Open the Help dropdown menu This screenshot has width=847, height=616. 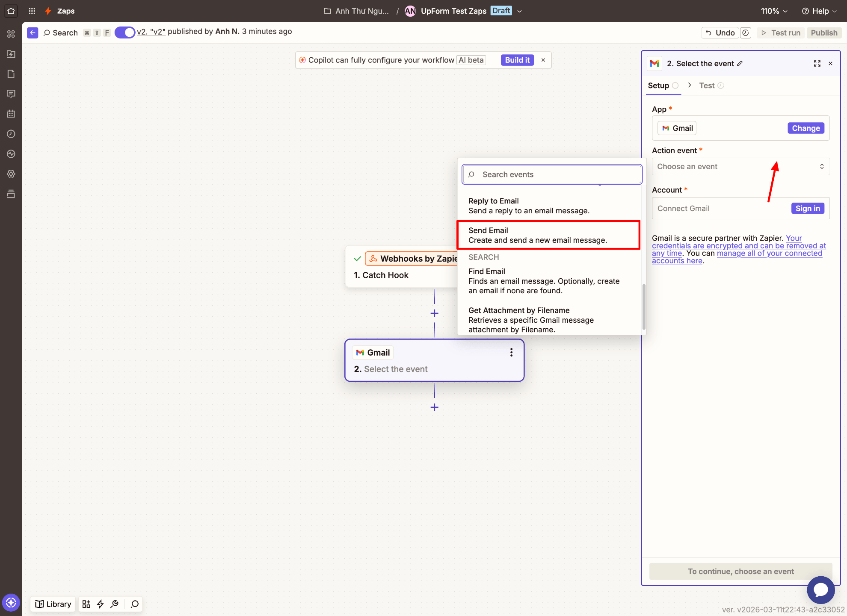click(819, 11)
